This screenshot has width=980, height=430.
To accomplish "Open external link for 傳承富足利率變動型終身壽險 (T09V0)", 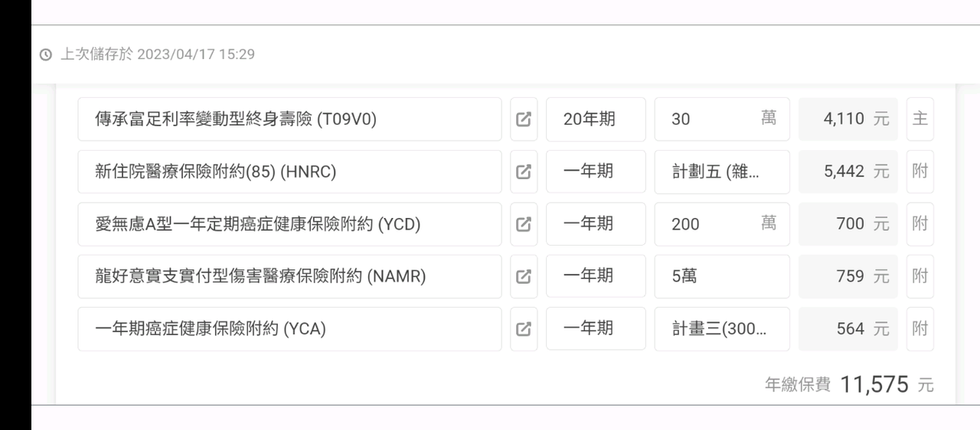I will (x=524, y=119).
